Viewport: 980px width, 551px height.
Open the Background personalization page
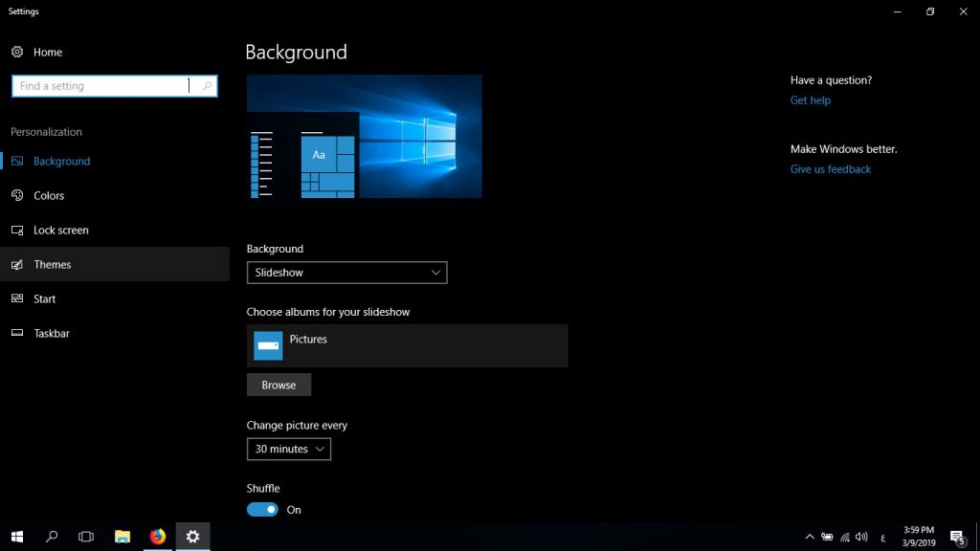[x=115, y=161]
